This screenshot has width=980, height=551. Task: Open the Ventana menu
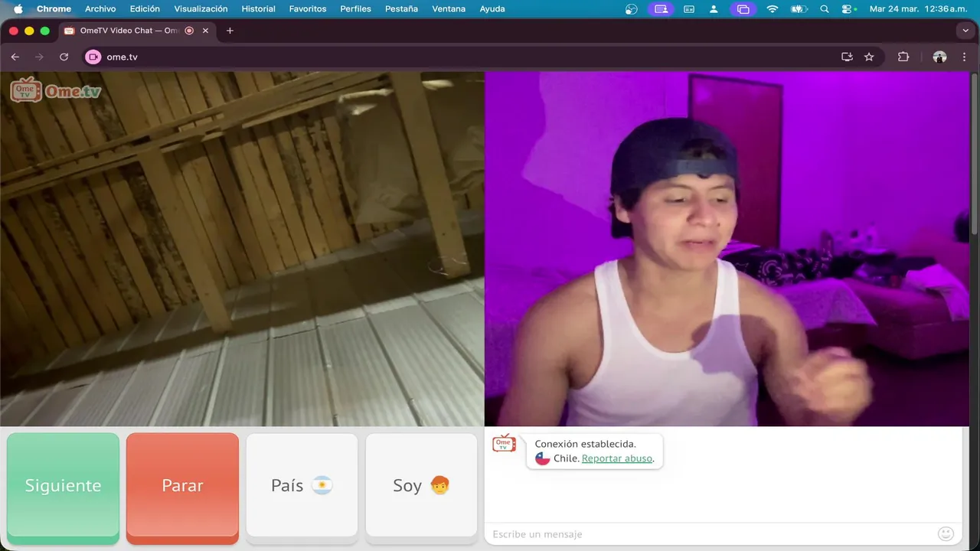pos(449,8)
